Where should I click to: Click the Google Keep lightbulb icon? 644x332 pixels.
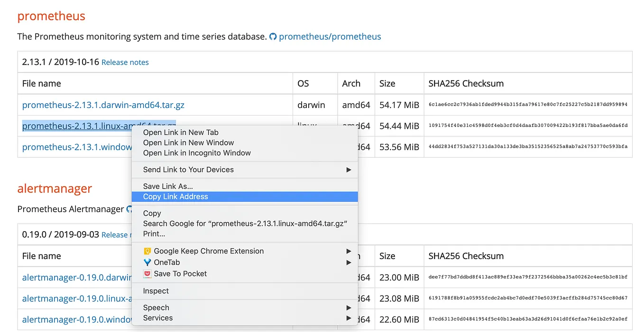pos(147,251)
